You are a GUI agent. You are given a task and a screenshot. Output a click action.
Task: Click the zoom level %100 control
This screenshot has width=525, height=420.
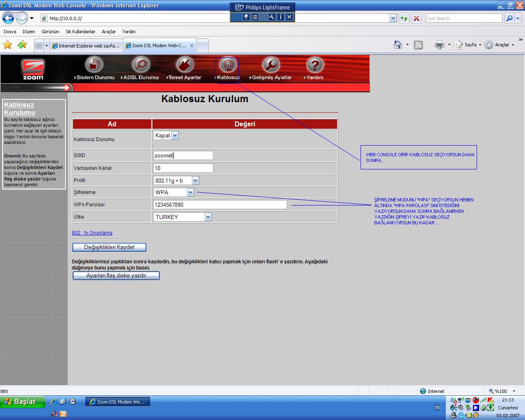502,391
